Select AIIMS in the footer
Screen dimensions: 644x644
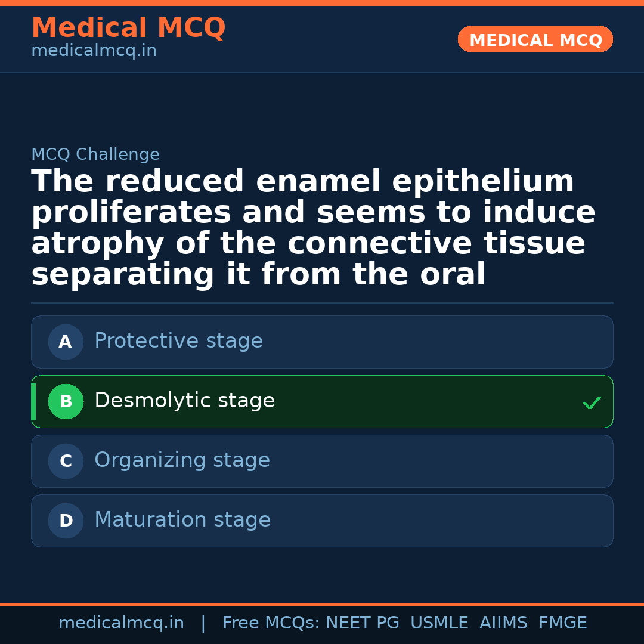(503, 623)
